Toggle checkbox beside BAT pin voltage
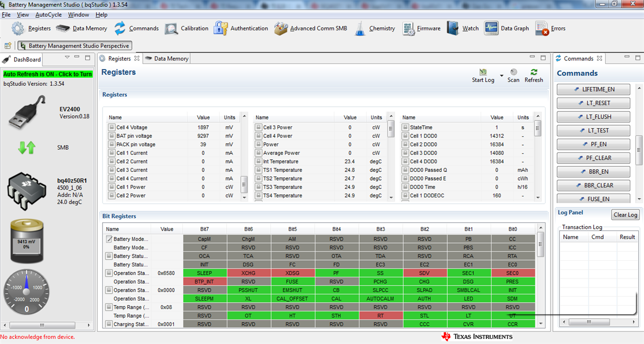Viewport: 644px width, 344px height. point(112,136)
